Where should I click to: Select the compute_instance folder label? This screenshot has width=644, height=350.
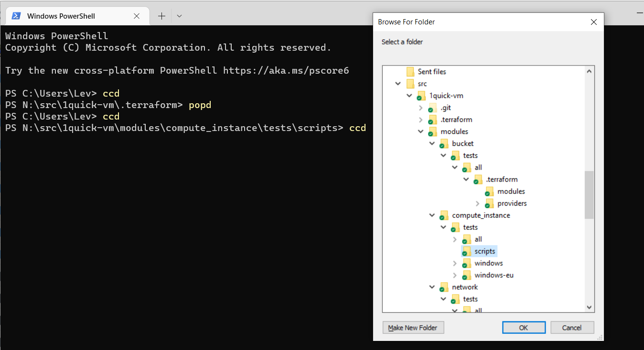pos(481,215)
